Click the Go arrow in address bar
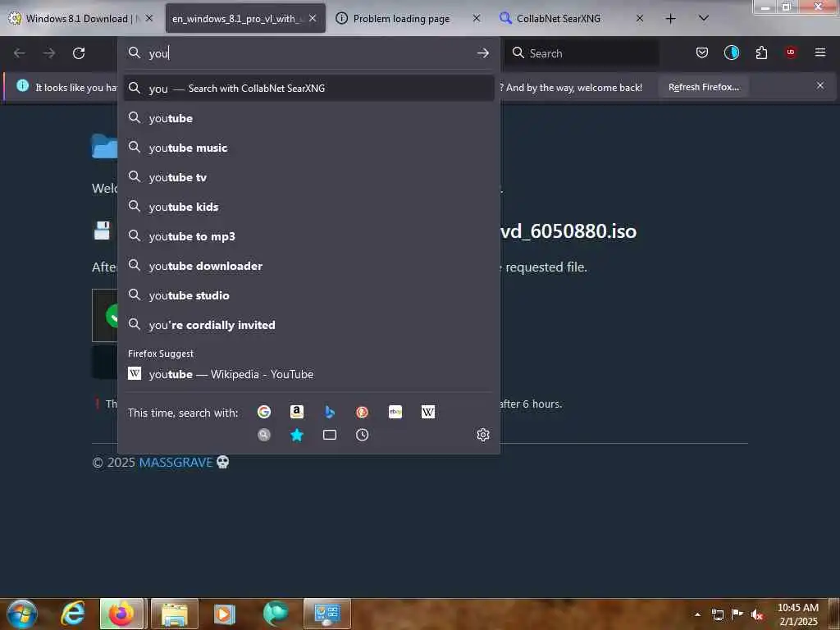The height and width of the screenshot is (630, 840). point(482,52)
